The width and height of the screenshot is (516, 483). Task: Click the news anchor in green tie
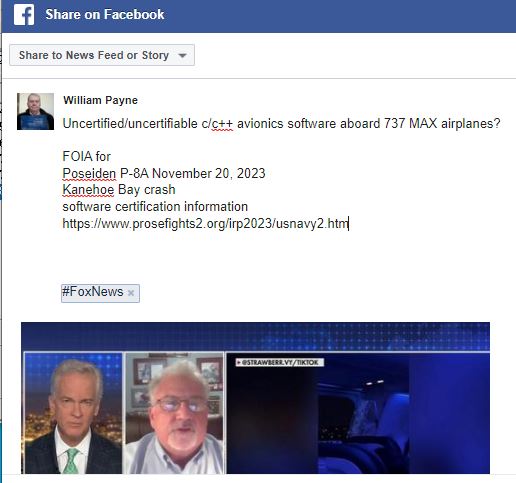coord(73,413)
